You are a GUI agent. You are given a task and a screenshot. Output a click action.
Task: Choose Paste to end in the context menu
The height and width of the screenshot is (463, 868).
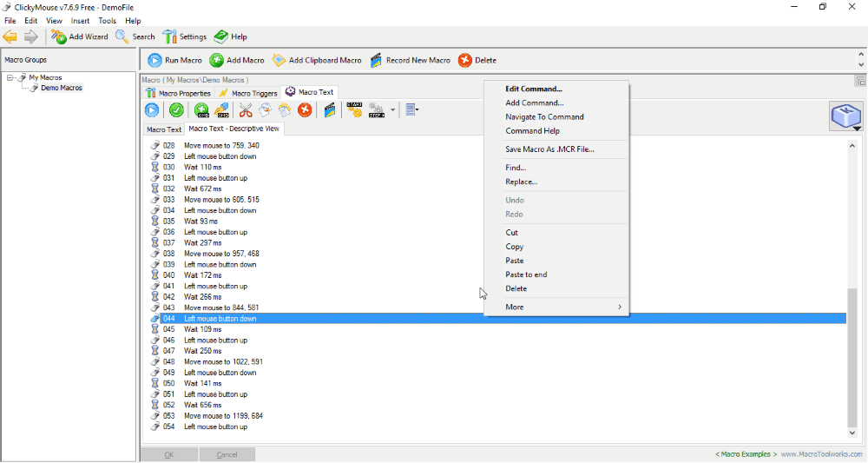pyautogui.click(x=556, y=274)
